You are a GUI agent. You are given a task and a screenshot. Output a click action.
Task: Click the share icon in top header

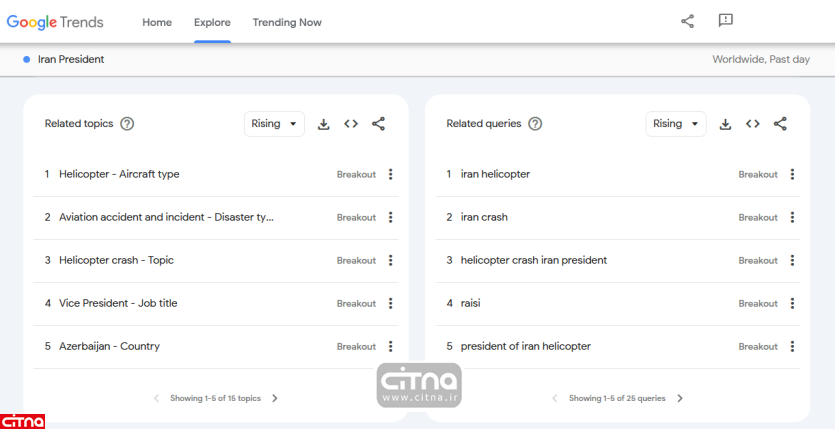(x=687, y=21)
